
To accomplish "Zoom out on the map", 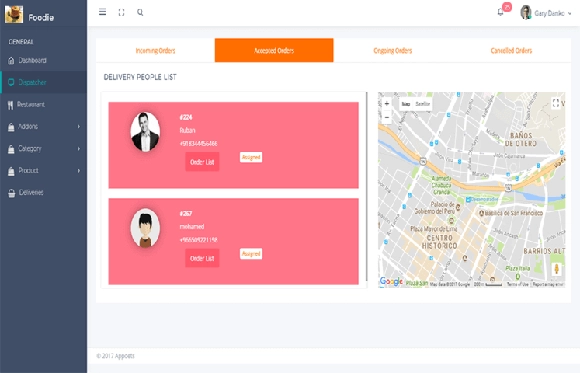I will point(387,117).
